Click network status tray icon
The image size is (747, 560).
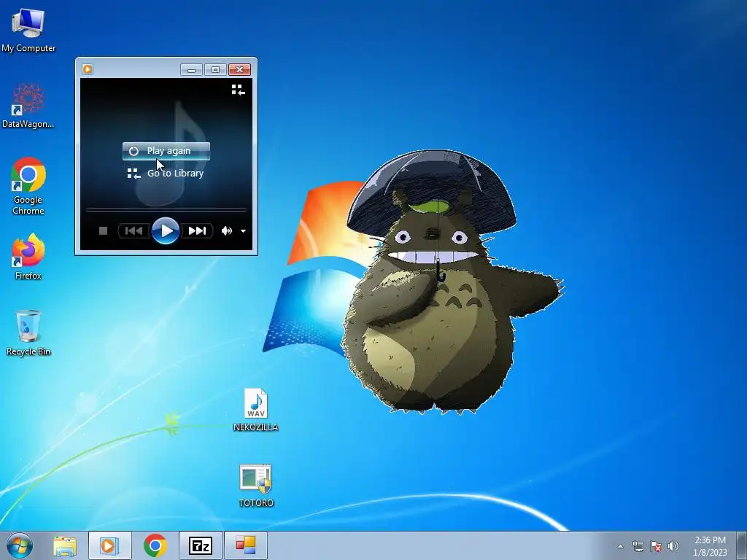(x=638, y=546)
